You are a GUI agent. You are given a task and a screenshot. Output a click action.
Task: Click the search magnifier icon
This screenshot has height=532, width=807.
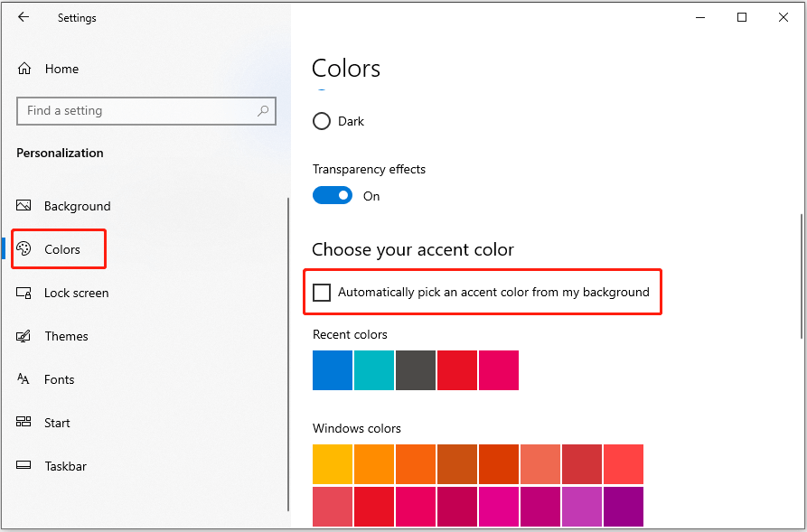tap(263, 111)
